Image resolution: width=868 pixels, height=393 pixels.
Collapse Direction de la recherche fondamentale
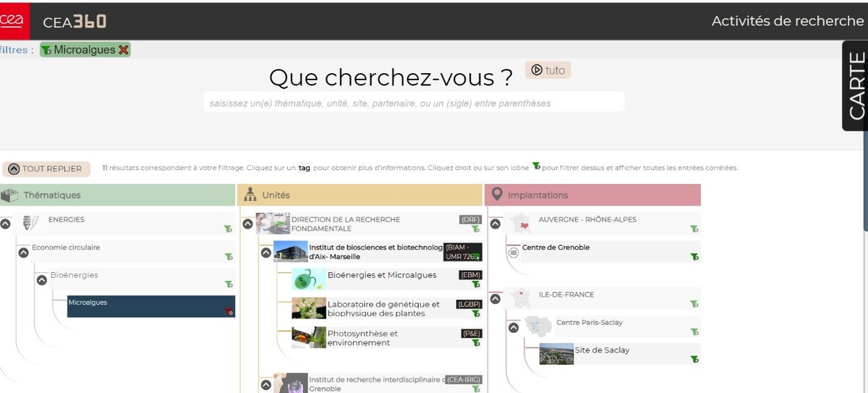(247, 224)
